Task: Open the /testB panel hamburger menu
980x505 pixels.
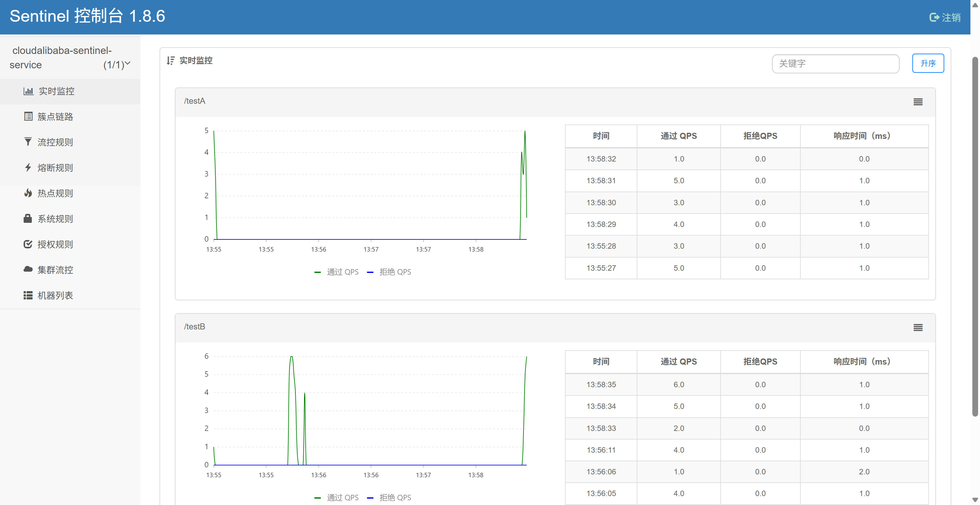Action: (x=917, y=327)
